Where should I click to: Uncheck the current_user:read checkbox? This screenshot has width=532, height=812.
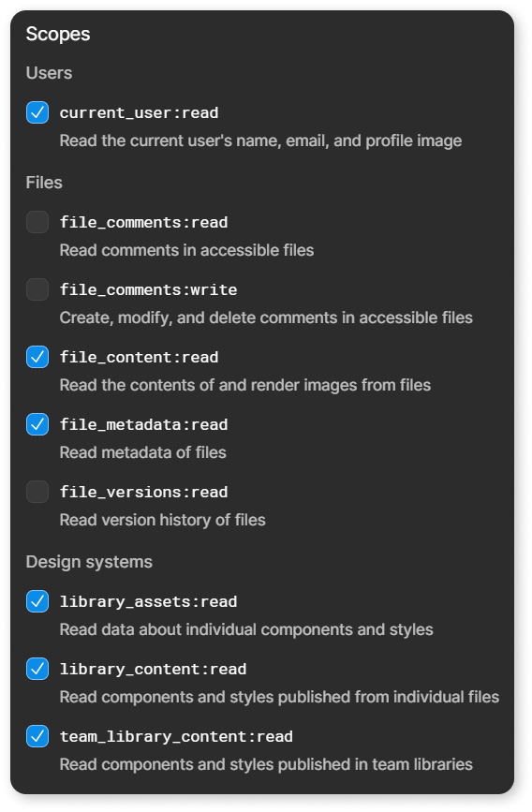pos(37,112)
